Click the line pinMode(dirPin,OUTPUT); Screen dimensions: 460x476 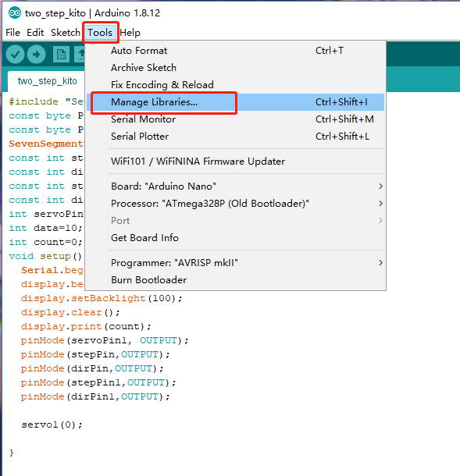click(92, 368)
